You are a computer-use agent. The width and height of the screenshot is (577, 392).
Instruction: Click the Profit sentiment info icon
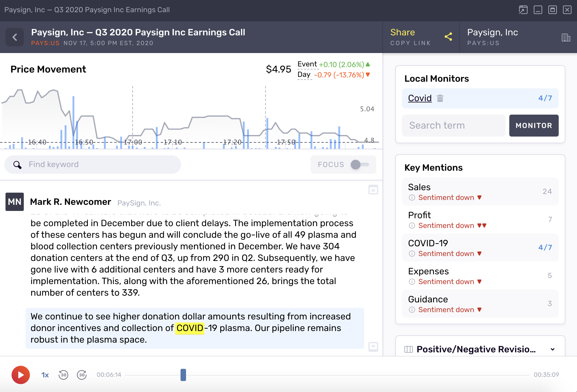[x=412, y=226]
